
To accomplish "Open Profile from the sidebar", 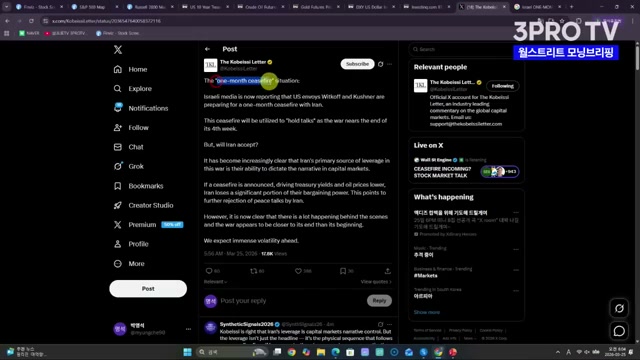I will (x=131, y=244).
